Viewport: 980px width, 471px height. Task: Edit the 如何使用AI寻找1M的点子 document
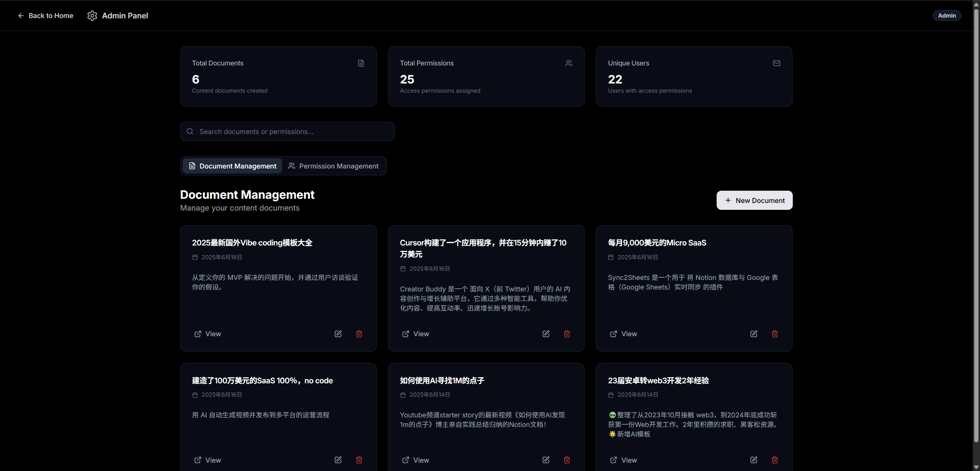[x=546, y=460]
